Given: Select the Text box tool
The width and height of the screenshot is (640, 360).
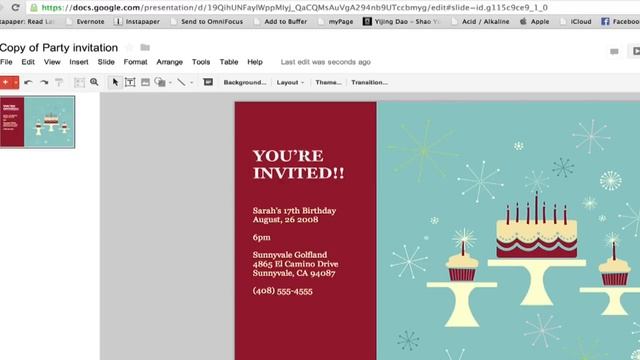Looking at the screenshot, I should coord(130,82).
